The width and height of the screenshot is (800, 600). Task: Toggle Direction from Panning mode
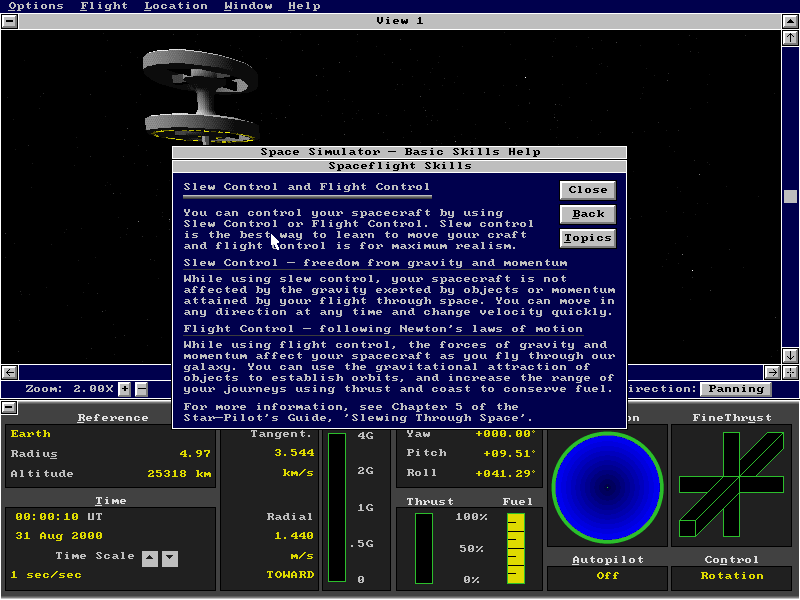click(736, 389)
